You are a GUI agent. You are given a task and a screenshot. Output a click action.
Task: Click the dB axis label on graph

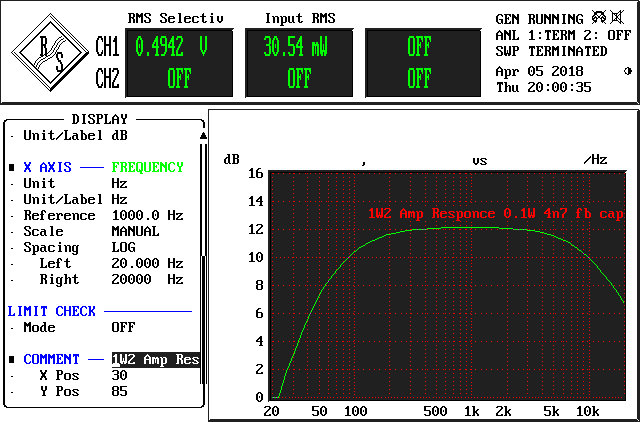click(231, 160)
